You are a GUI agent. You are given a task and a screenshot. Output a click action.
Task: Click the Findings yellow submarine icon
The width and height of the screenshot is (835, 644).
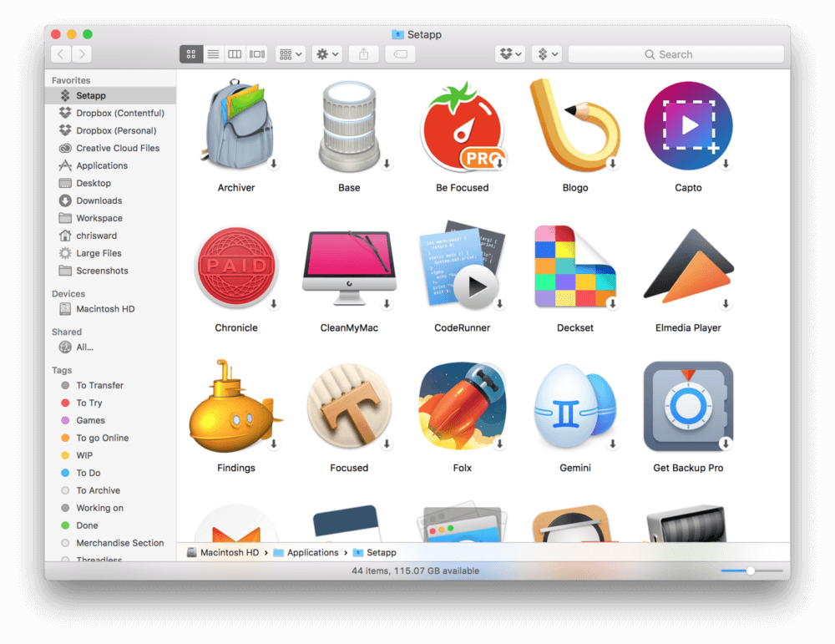236,406
